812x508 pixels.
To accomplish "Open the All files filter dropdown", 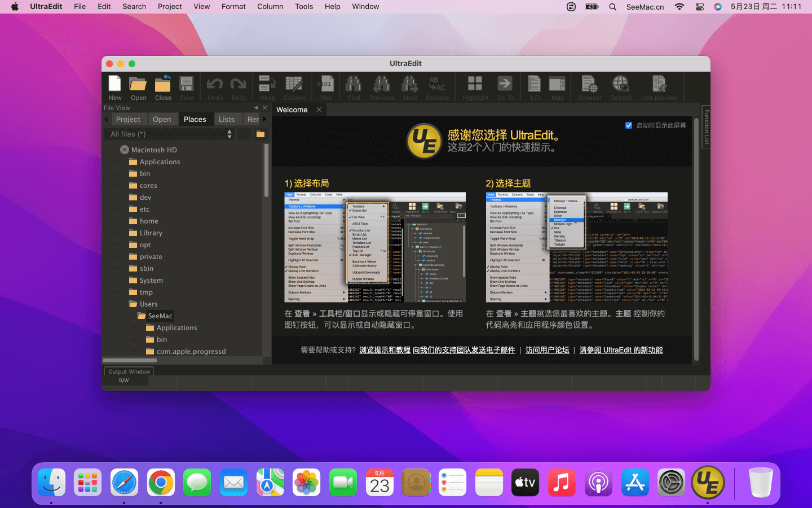I will click(170, 134).
